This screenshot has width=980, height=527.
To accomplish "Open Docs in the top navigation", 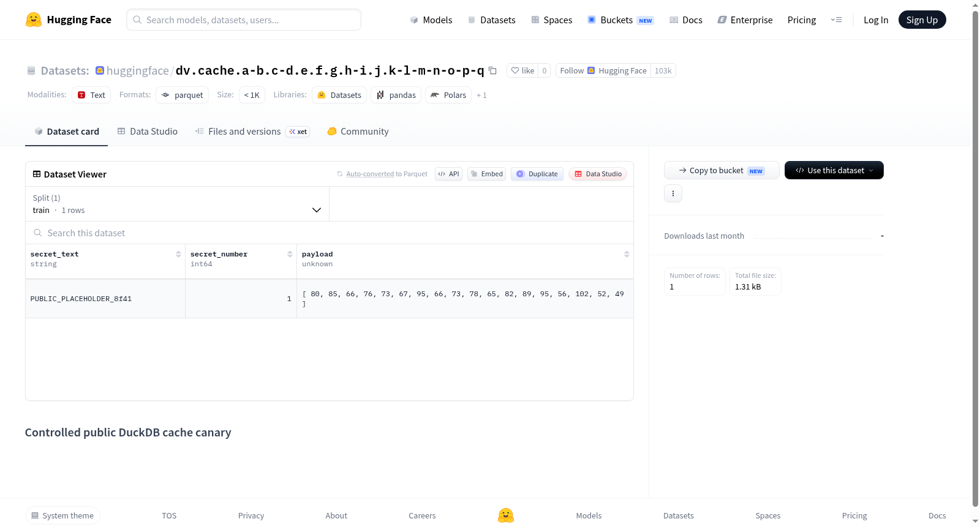I will 686,20.
